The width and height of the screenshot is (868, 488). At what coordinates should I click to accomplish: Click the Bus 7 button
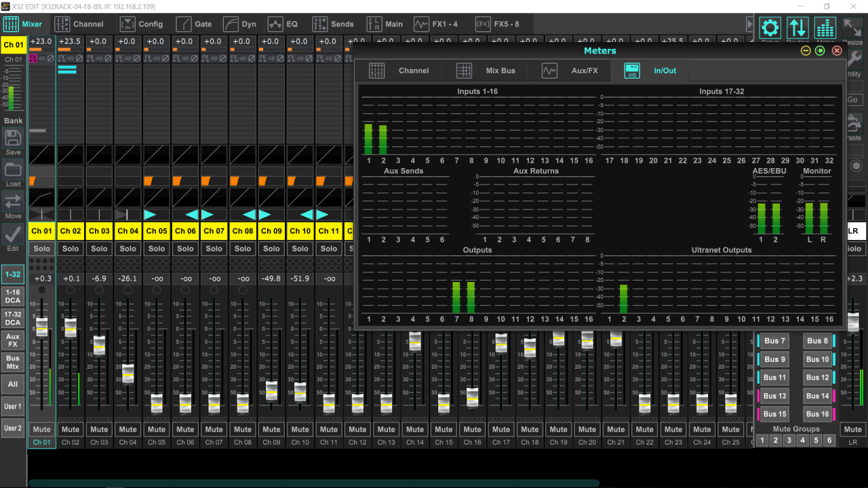click(x=774, y=341)
